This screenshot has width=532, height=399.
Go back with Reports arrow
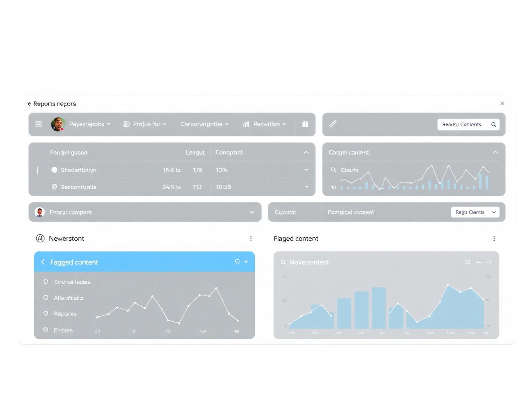(29, 104)
